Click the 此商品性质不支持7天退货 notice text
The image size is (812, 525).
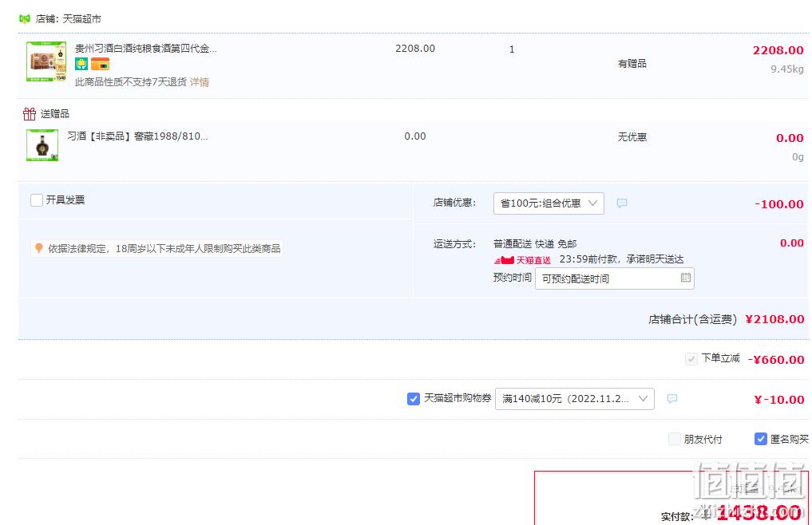(131, 82)
